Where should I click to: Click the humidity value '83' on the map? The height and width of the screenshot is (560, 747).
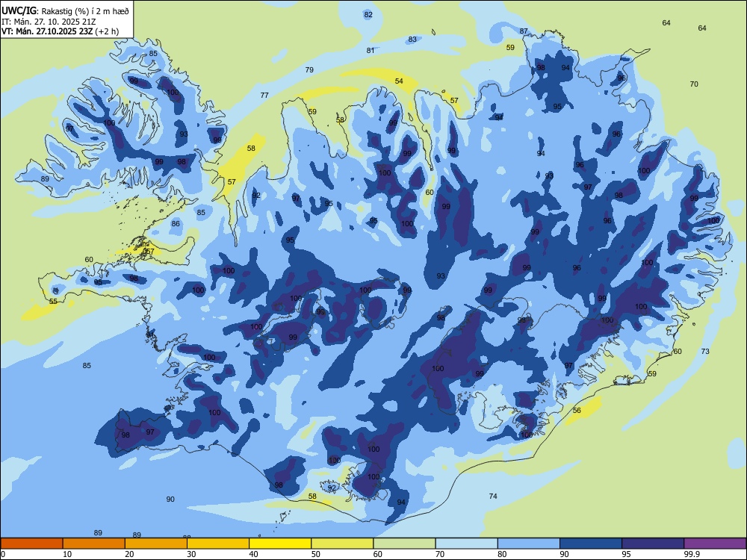pyautogui.click(x=412, y=40)
